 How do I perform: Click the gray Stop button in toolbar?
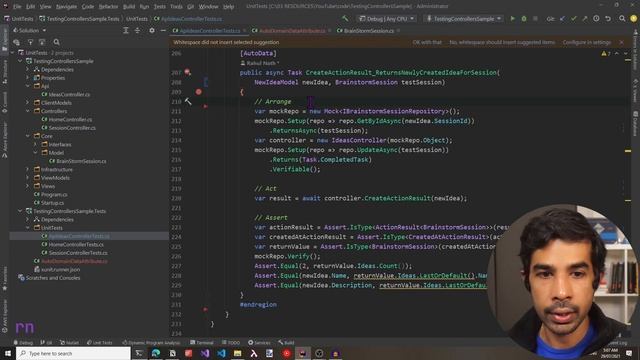[535, 19]
